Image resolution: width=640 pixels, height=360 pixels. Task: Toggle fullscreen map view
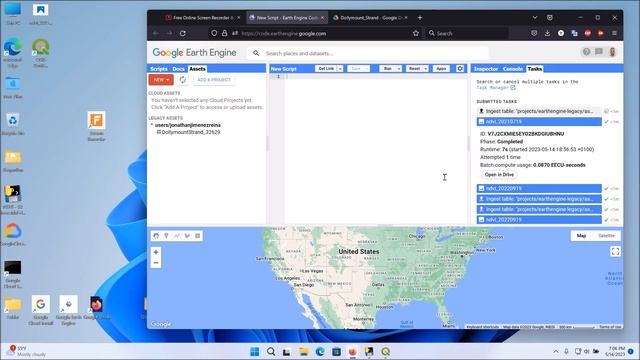pyautogui.click(x=615, y=251)
